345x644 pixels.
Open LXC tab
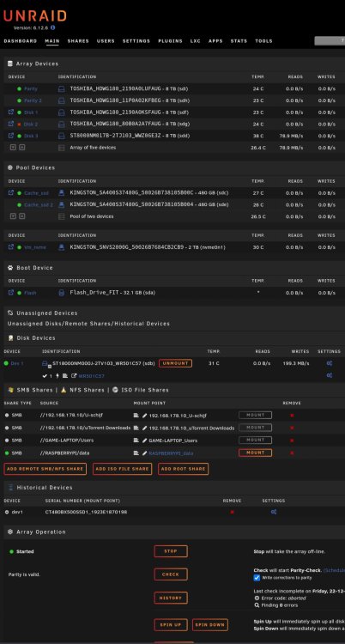[x=195, y=41]
